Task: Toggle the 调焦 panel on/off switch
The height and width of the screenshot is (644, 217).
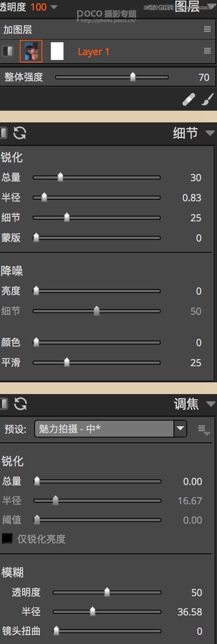Action: coord(4,403)
